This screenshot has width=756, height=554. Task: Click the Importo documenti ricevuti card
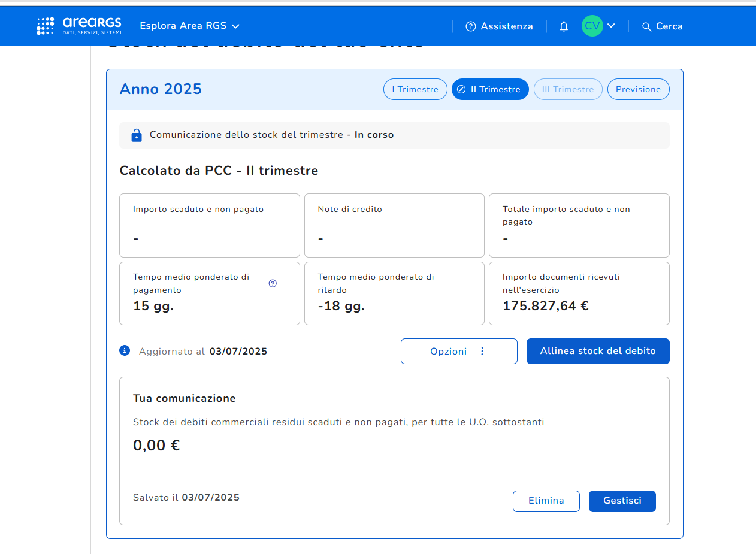(579, 293)
